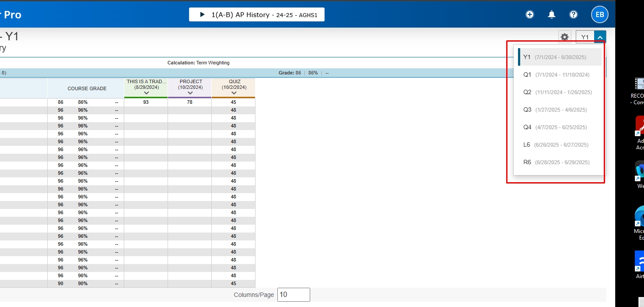Open the gear settings icon

coord(565,37)
